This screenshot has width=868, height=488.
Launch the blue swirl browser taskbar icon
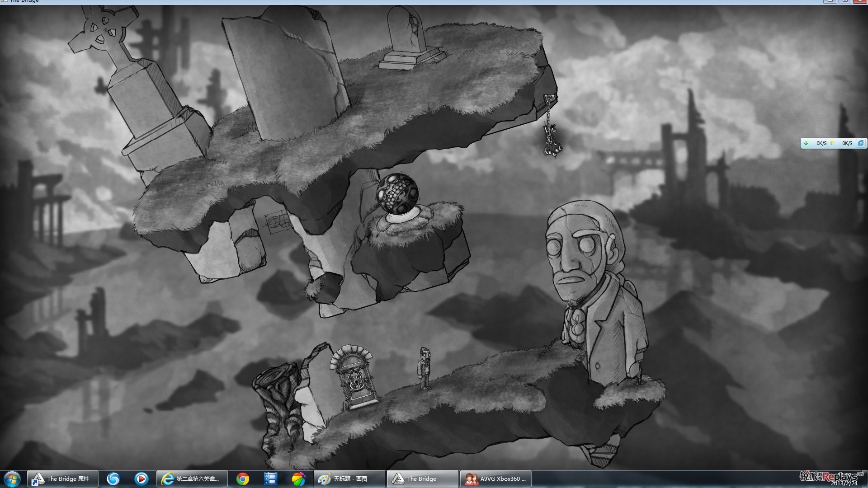(x=113, y=479)
